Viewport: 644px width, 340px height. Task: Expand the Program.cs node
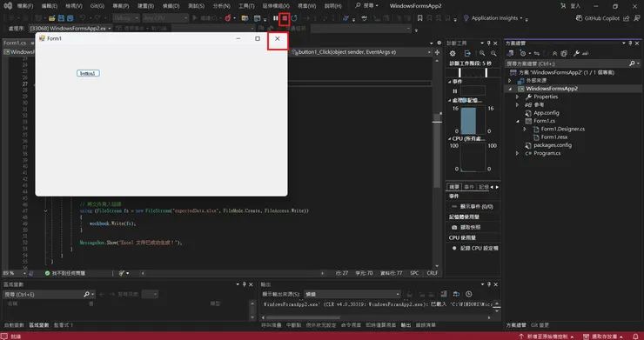[x=518, y=153]
